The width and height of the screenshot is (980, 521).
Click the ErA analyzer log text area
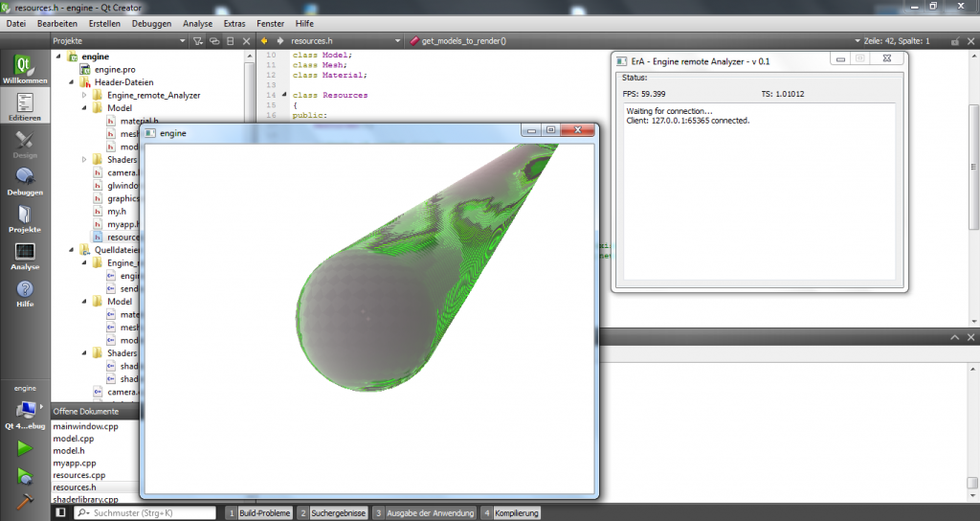[x=759, y=192]
